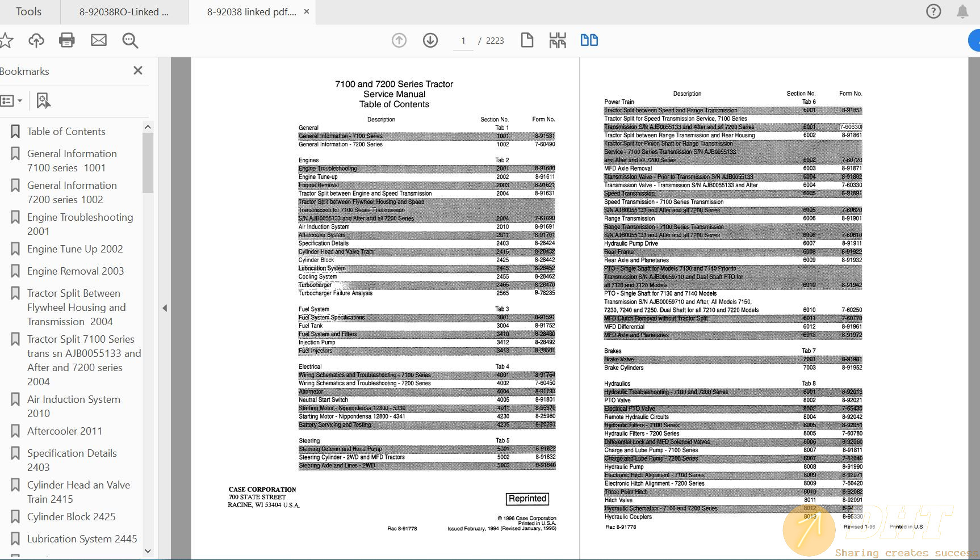The image size is (980, 560).
Task: Switch to single page view
Action: [x=527, y=40]
